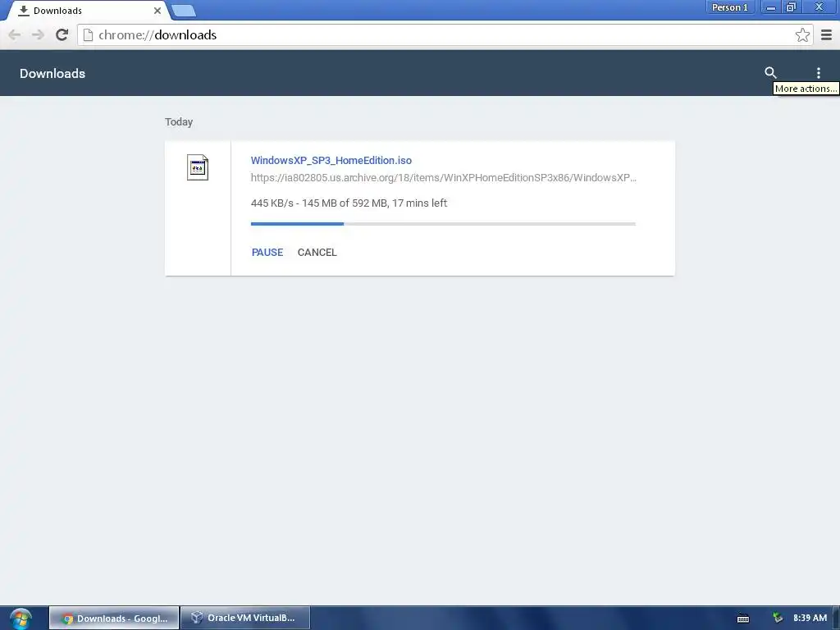Restore down the Chrome window
The image size is (840, 630).
pyautogui.click(x=791, y=7)
